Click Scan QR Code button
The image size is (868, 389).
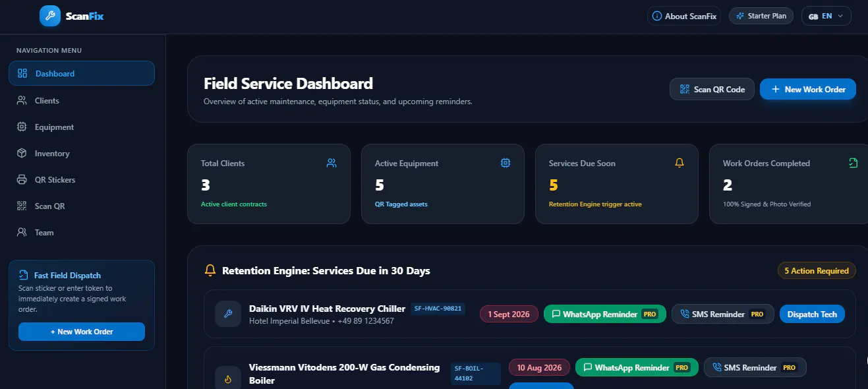click(x=712, y=90)
